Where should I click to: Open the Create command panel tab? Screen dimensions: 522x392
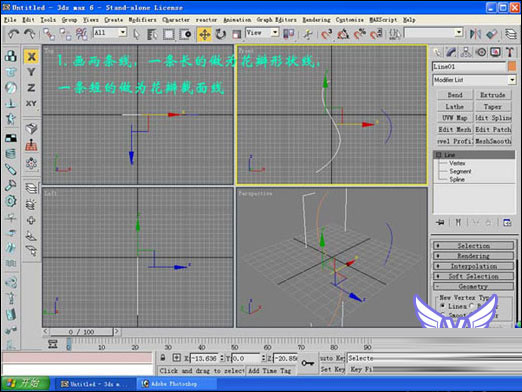[437, 52]
